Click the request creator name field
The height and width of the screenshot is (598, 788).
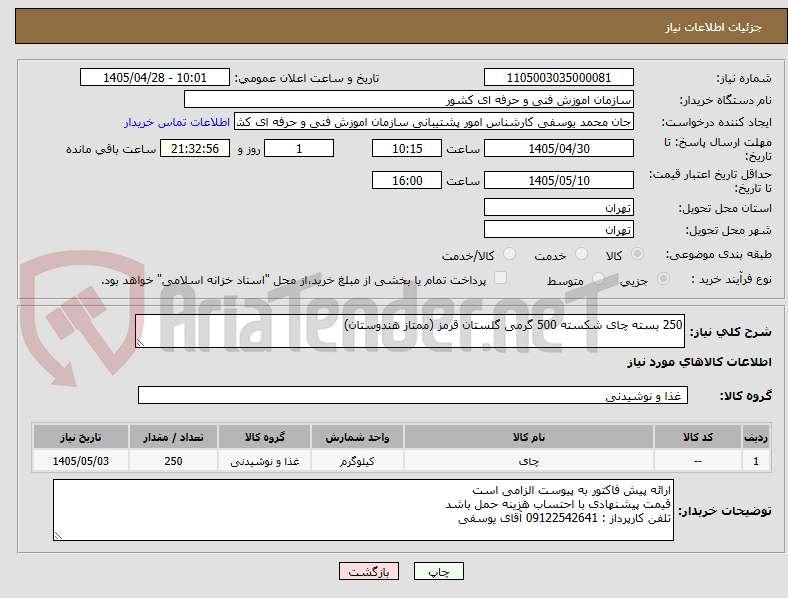pos(434,122)
